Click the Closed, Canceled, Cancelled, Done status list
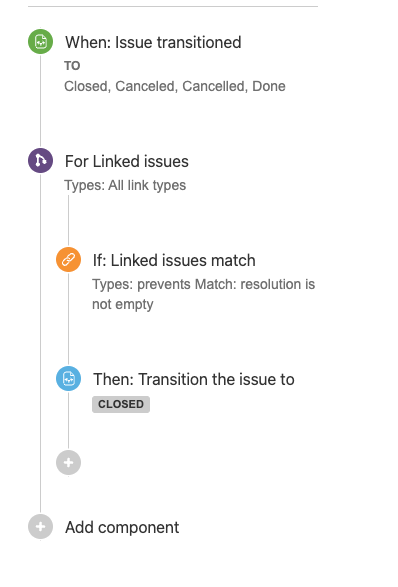Screen dimensions: 398x587 coord(175,86)
